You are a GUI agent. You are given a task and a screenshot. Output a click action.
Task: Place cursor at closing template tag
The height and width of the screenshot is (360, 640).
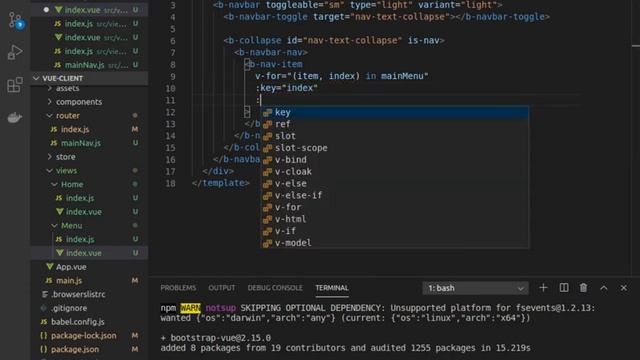[220, 183]
